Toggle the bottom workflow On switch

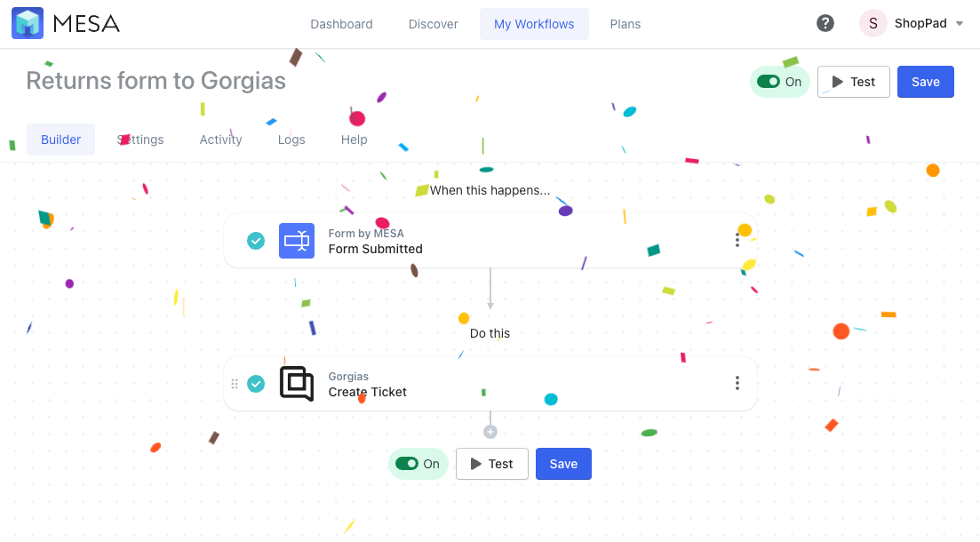pos(406,464)
